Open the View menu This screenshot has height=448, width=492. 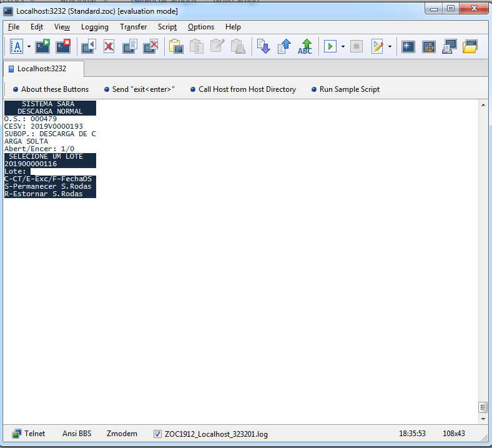coord(62,27)
